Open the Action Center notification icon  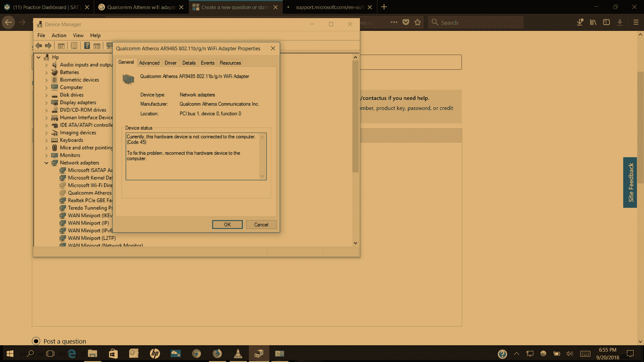click(x=630, y=354)
